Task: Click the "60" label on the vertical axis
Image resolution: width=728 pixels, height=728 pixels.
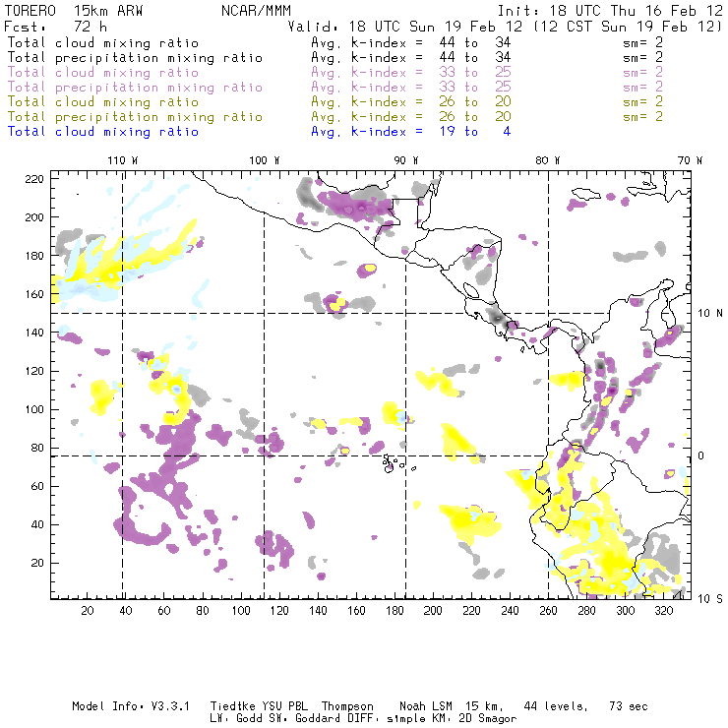Action: tap(37, 486)
